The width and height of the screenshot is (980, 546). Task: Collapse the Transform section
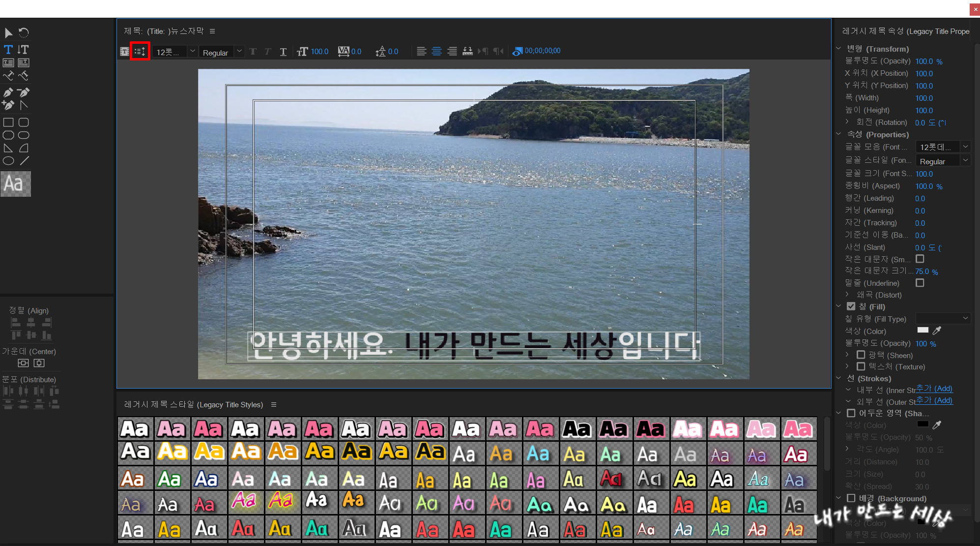(839, 49)
